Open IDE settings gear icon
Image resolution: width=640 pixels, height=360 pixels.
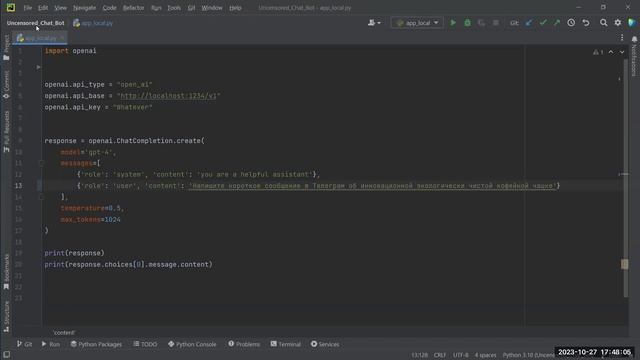coord(618,23)
